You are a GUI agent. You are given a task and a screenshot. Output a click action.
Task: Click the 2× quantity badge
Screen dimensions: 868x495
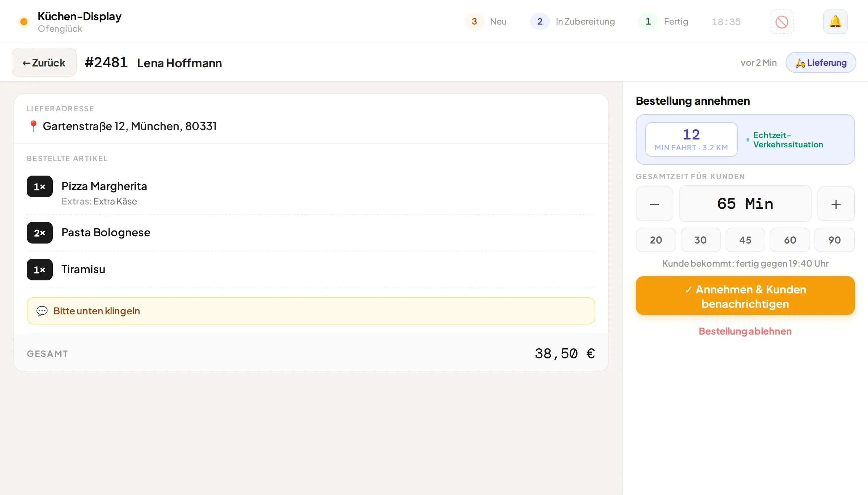click(x=40, y=233)
